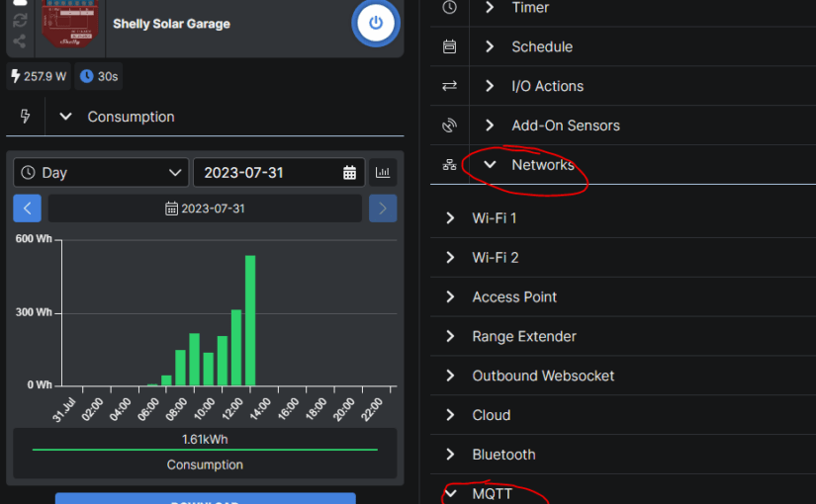The height and width of the screenshot is (504, 816).
Task: Go to previous day with left arrow
Action: pyautogui.click(x=27, y=209)
